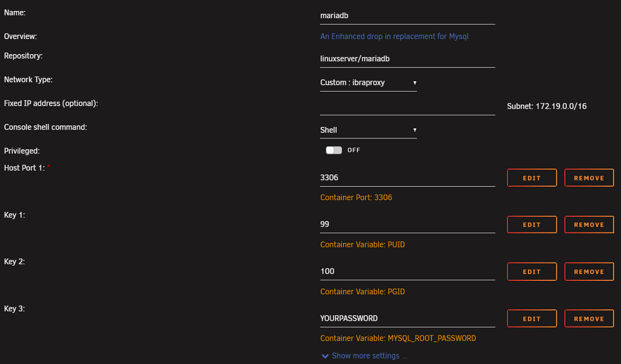
Task: Click the 'Subnet: 172.19.0.0/16' text
Action: pos(547,106)
